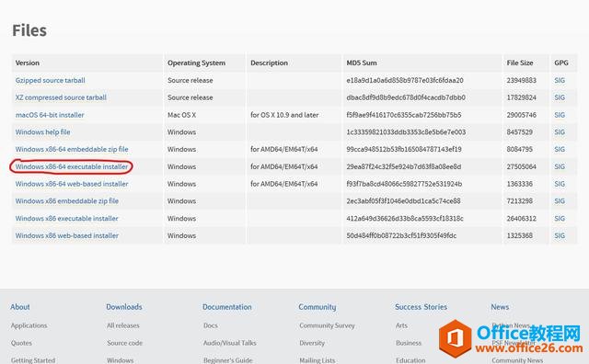Click the MD5 Sum column header
The image size is (589, 364).
(x=362, y=63)
